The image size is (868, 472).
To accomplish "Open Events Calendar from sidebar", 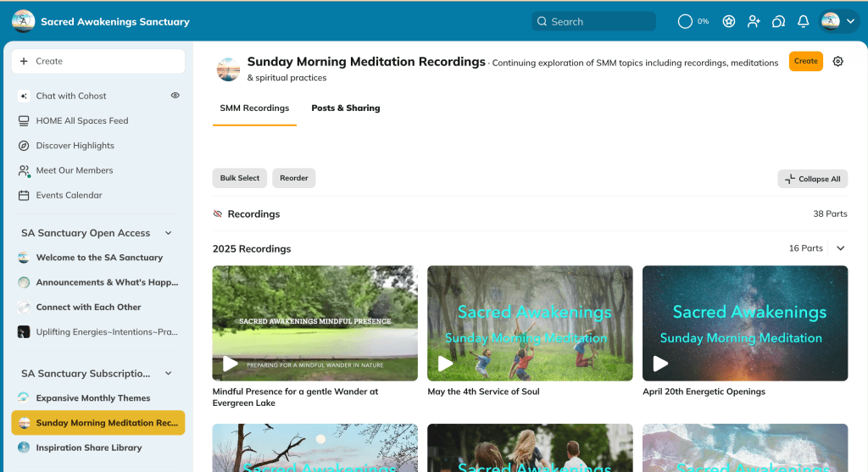I will 69,195.
